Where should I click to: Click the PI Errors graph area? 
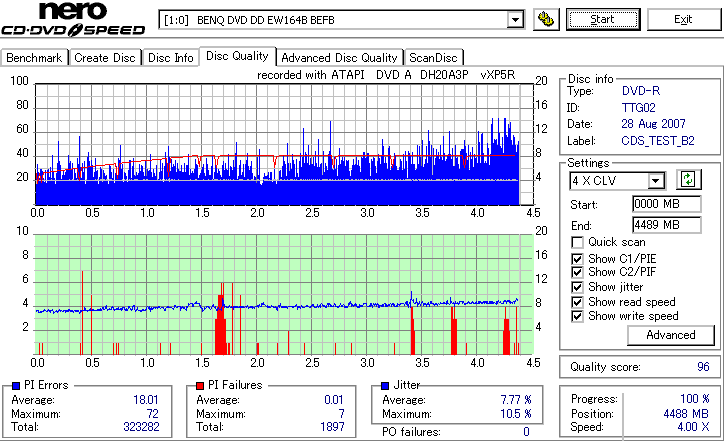(x=284, y=145)
